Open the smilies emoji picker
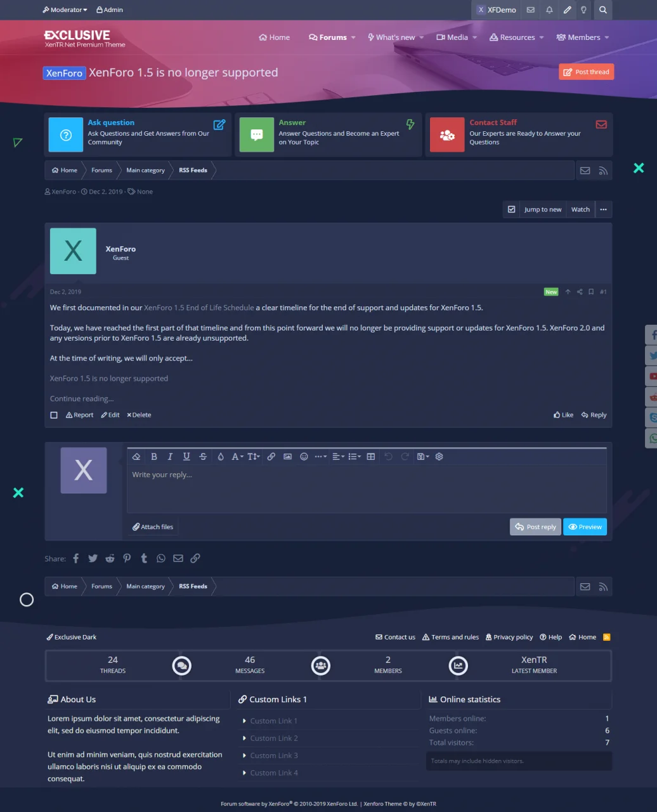The height and width of the screenshot is (812, 657). (x=304, y=457)
